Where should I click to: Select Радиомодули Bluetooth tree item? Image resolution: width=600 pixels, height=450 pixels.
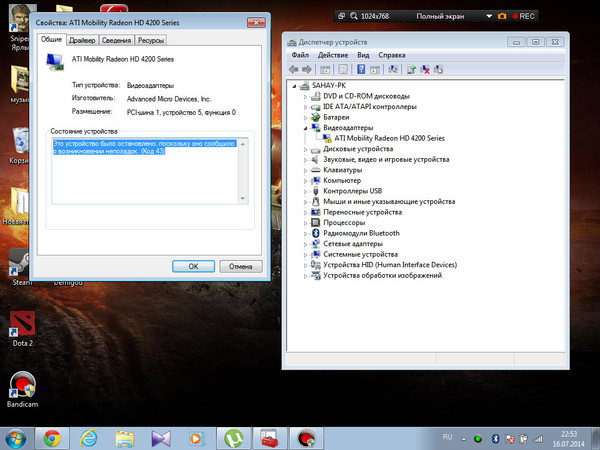tap(361, 233)
